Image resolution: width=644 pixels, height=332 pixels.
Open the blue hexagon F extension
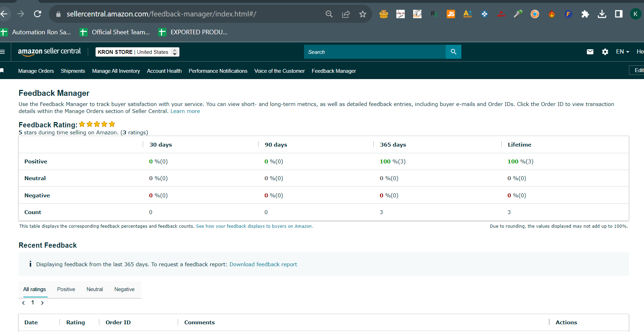(x=568, y=14)
